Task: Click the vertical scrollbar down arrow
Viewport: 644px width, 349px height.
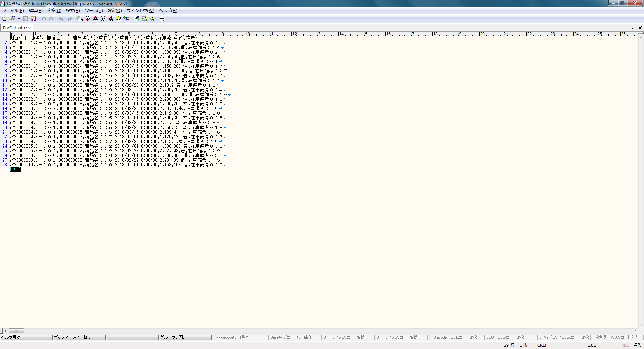Action: pyautogui.click(x=641, y=325)
